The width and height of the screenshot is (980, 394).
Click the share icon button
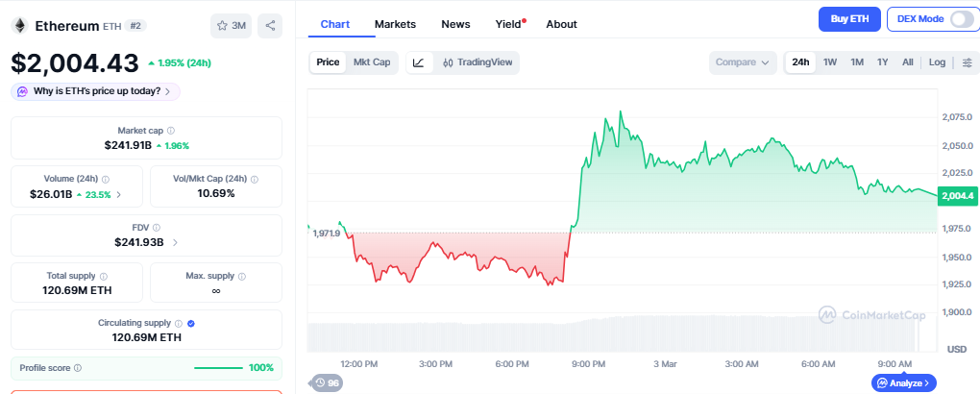pos(270,26)
